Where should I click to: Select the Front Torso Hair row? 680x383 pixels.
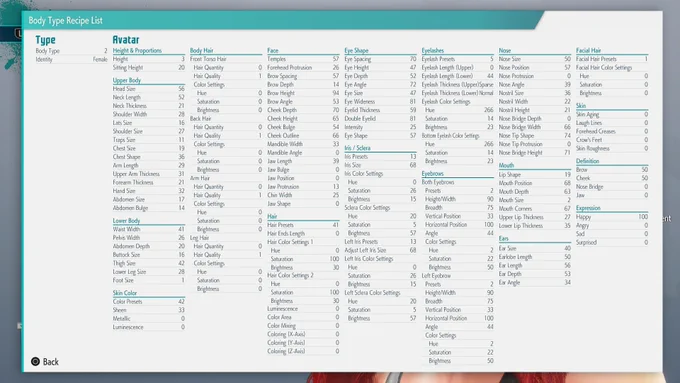(226, 59)
